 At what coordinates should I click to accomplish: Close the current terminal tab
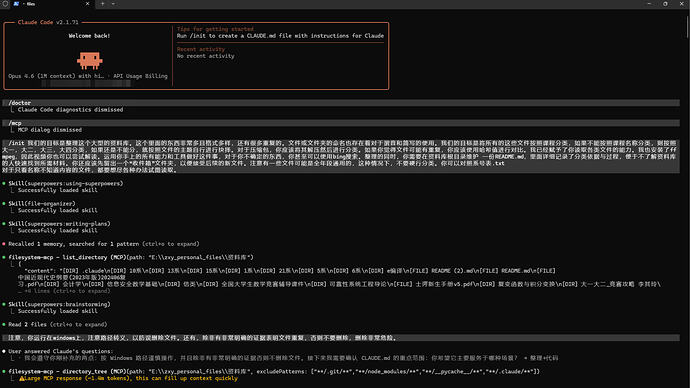tap(87, 4)
